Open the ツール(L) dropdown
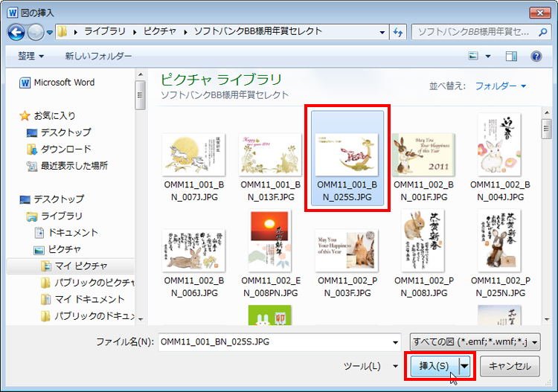 point(371,366)
